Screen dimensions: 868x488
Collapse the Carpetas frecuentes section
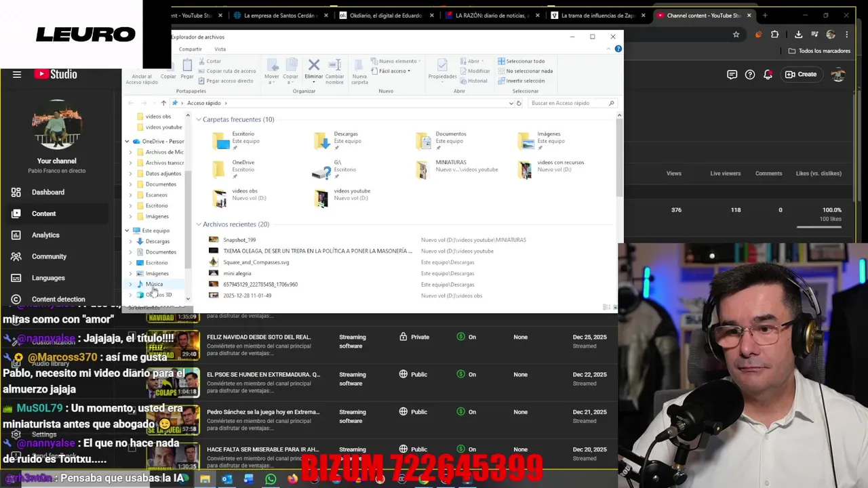click(x=199, y=119)
